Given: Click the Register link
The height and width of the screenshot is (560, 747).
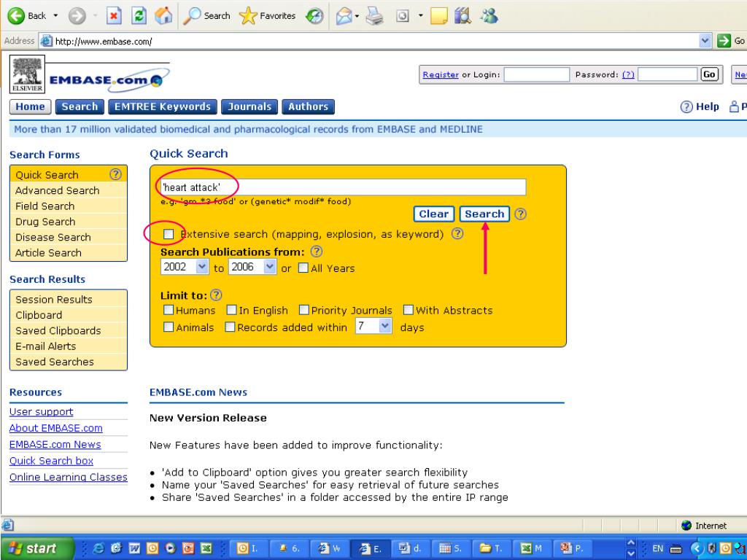Looking at the screenshot, I should pos(441,75).
